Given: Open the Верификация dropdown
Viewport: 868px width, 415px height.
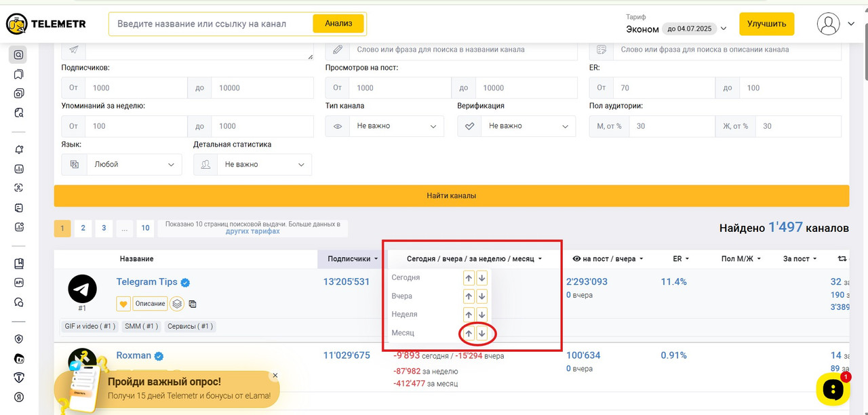Looking at the screenshot, I should coord(517,126).
